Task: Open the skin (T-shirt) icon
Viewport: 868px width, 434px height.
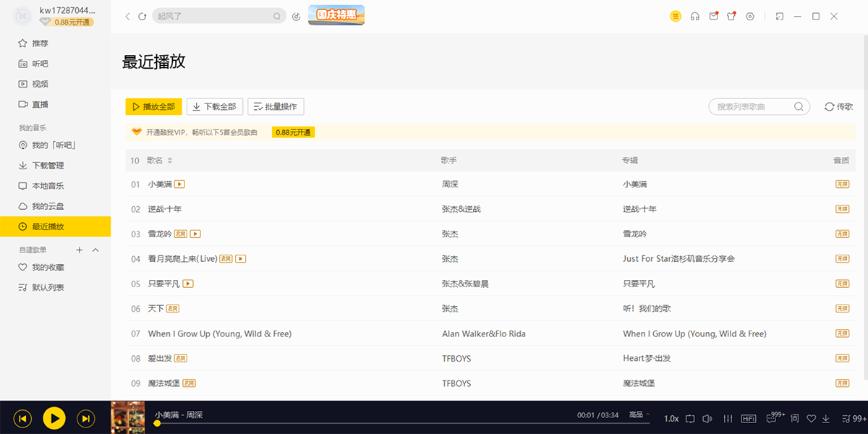Action: click(731, 17)
